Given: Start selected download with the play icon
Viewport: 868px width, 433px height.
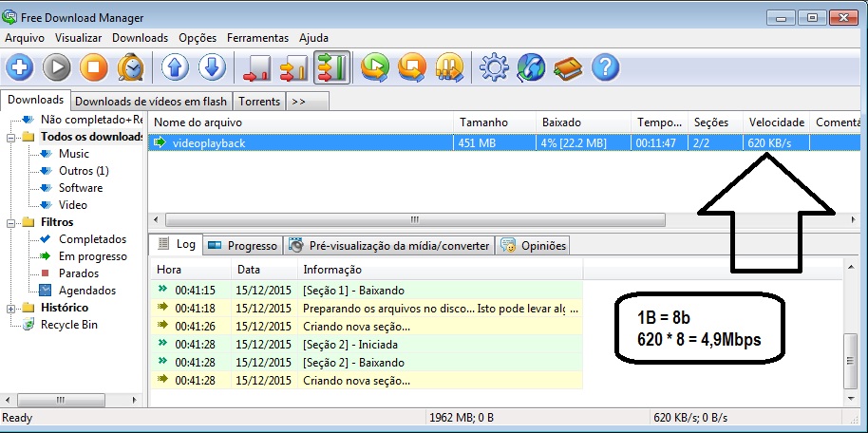Looking at the screenshot, I should tap(57, 67).
